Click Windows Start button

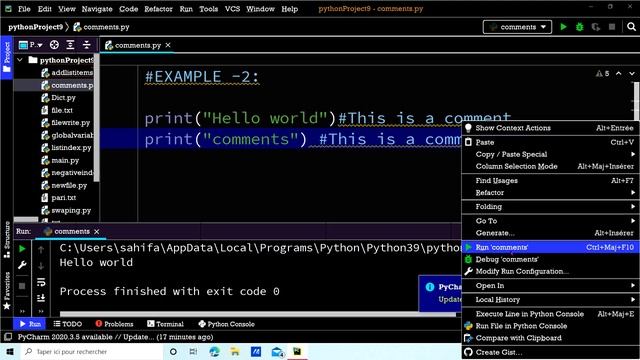10,351
